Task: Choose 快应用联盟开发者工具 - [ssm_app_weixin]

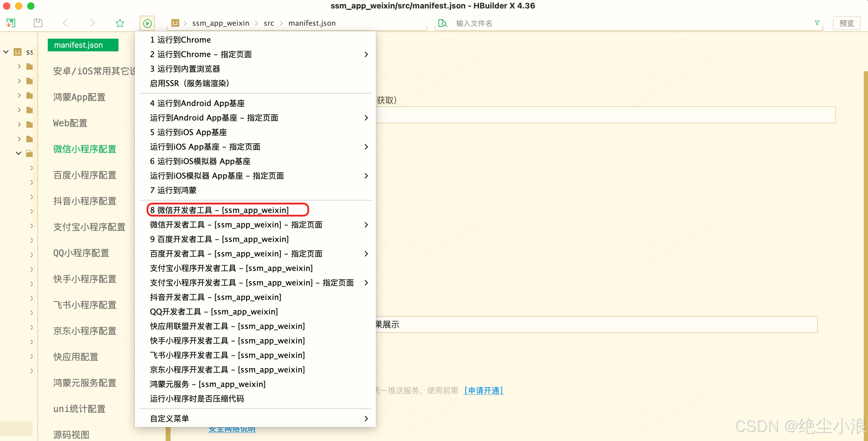Action: (255, 326)
